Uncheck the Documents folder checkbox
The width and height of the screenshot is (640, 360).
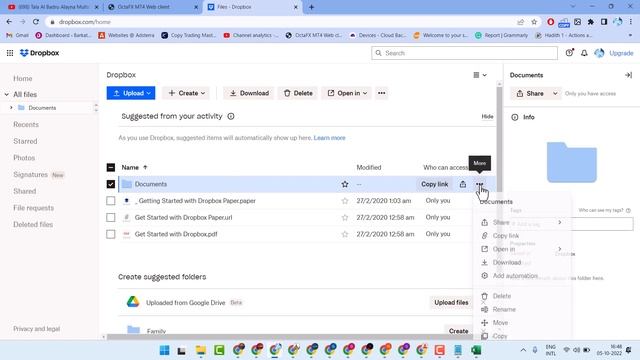click(111, 184)
